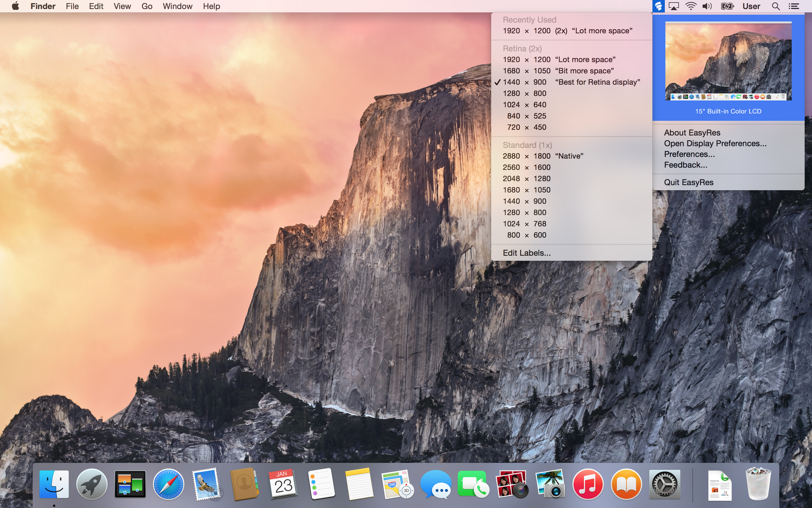Select checked 1440 × 900 Best for Retina

(571, 82)
